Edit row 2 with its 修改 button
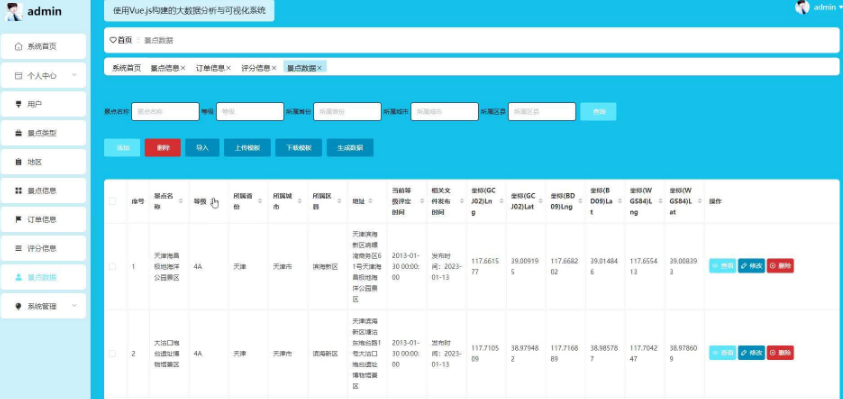Image resolution: width=843 pixels, height=399 pixels. (x=751, y=353)
